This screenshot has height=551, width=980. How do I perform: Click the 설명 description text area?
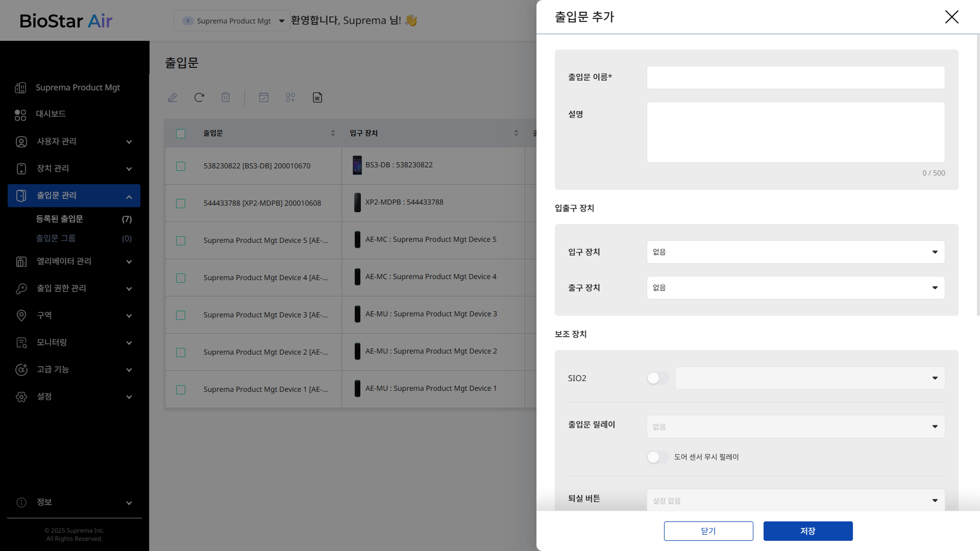[x=795, y=132]
